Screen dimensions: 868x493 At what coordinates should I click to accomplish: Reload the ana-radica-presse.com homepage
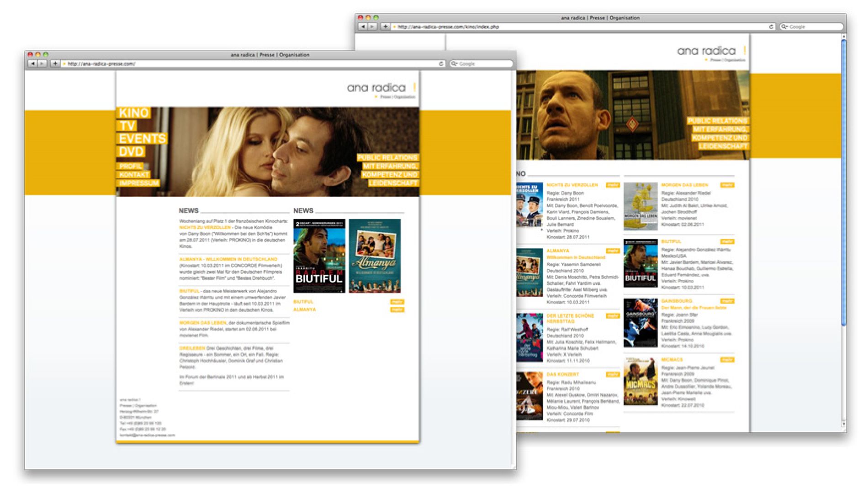click(x=441, y=63)
